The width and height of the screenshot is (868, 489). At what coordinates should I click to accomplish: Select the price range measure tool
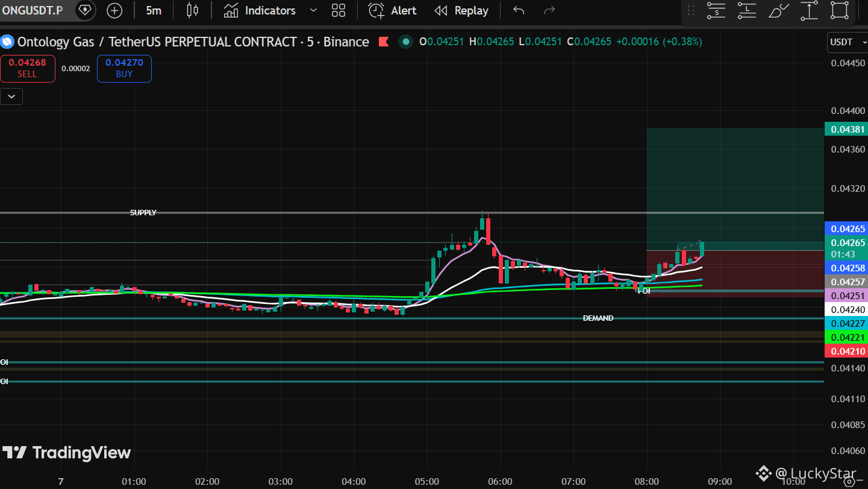pos(809,10)
